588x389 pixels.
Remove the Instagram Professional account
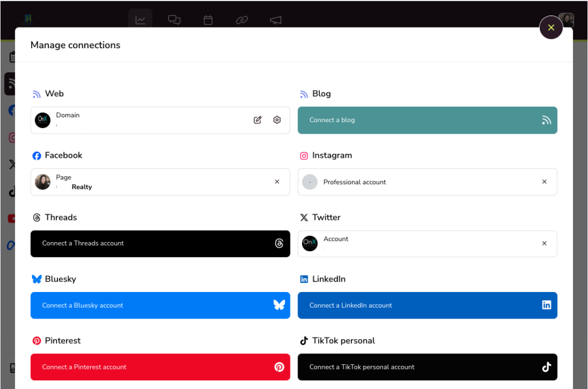point(544,182)
